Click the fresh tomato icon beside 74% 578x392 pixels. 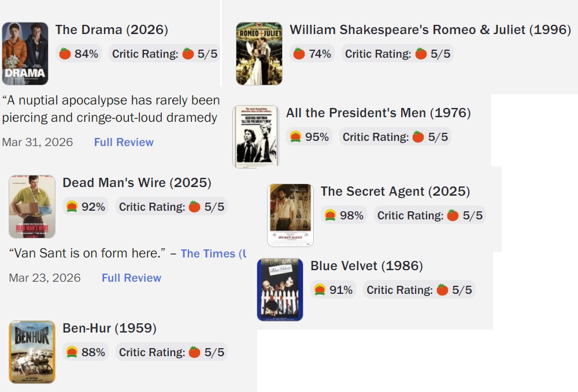(299, 54)
